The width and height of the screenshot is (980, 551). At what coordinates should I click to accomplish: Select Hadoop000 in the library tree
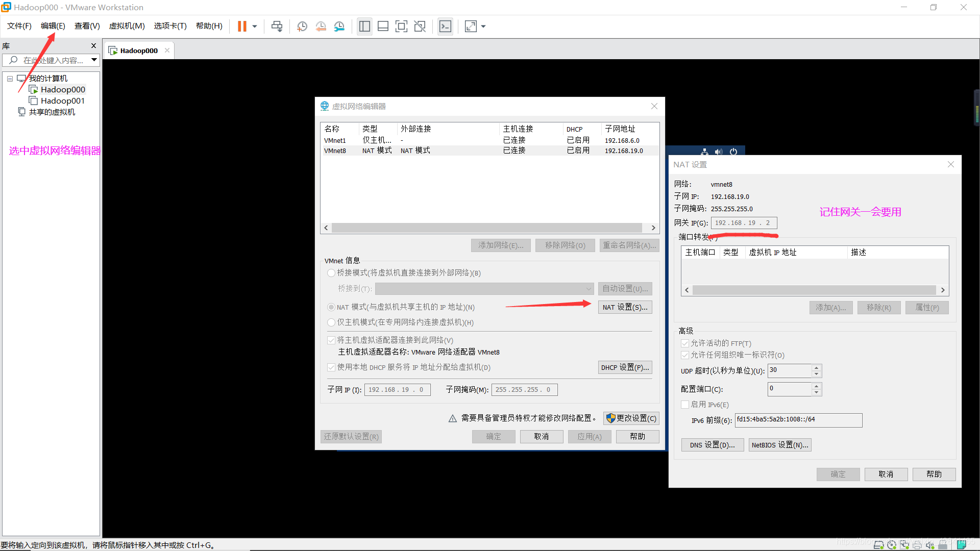coord(62,90)
